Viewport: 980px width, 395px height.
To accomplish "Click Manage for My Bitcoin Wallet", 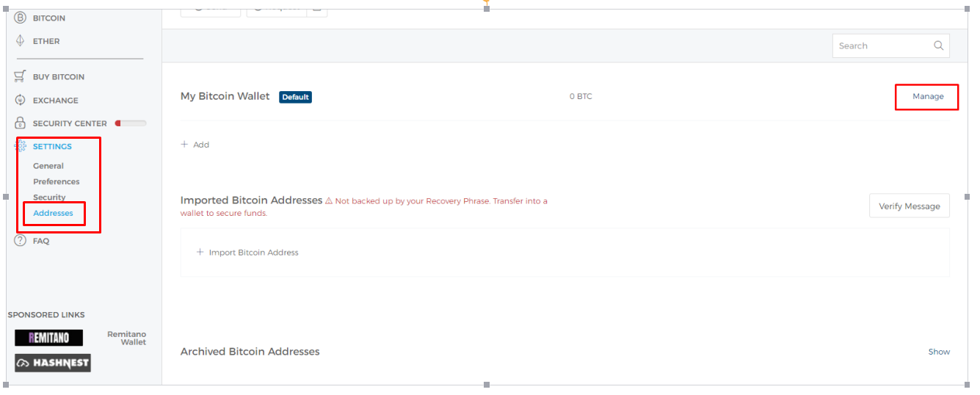I will pos(928,96).
